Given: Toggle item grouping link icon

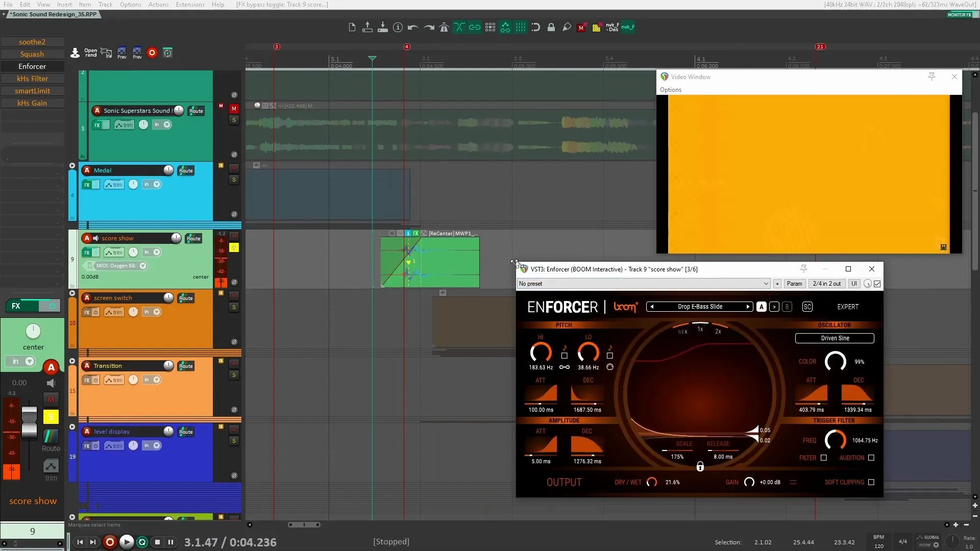Looking at the screenshot, I should (475, 28).
